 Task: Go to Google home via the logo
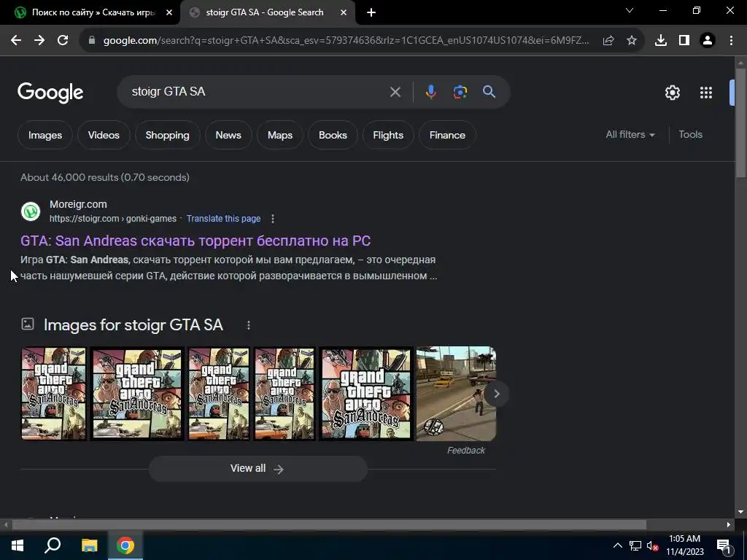click(50, 93)
